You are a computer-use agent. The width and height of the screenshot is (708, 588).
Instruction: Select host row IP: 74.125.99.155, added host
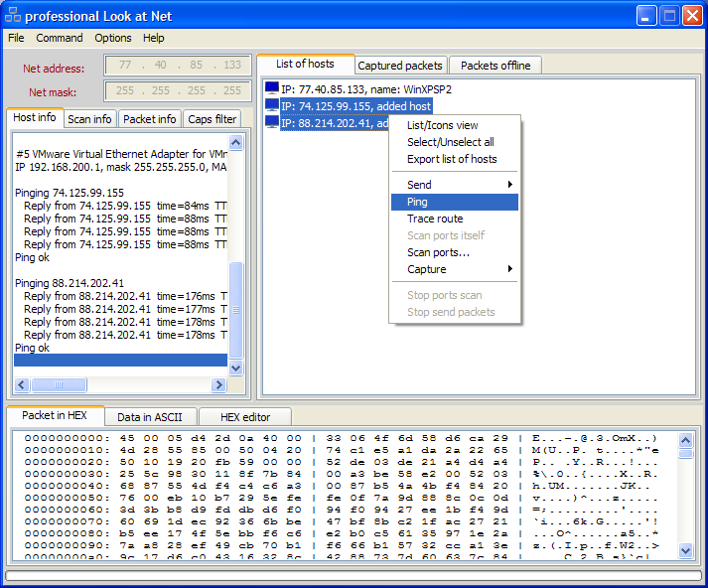point(355,106)
